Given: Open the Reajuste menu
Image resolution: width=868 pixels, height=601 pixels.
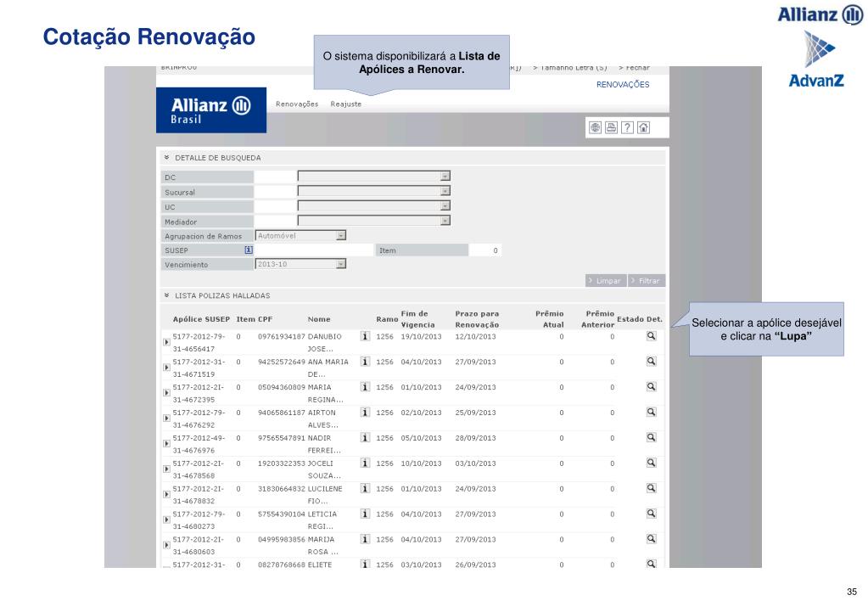Looking at the screenshot, I should [x=346, y=104].
